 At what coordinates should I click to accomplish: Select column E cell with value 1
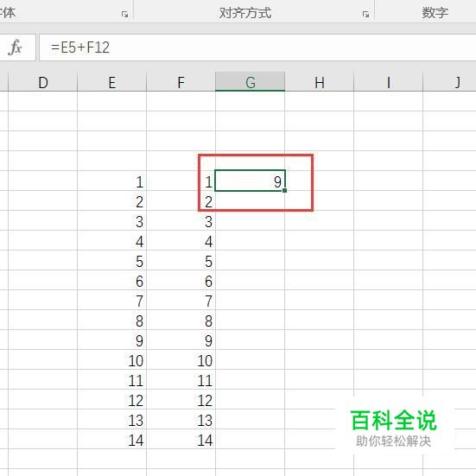pos(112,181)
